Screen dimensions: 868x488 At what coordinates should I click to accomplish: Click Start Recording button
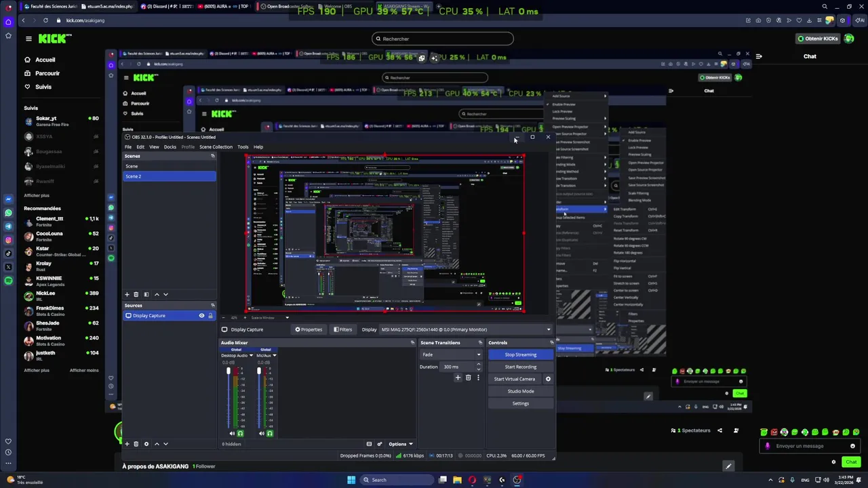(521, 367)
